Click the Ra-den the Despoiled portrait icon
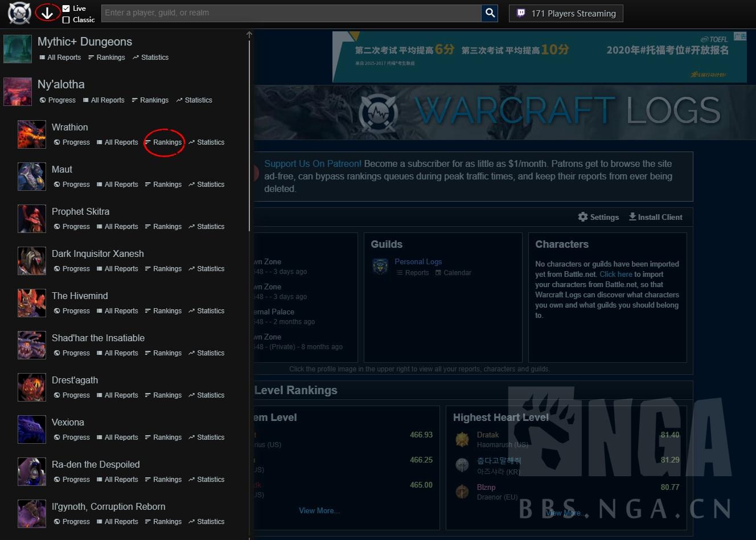 [x=32, y=472]
